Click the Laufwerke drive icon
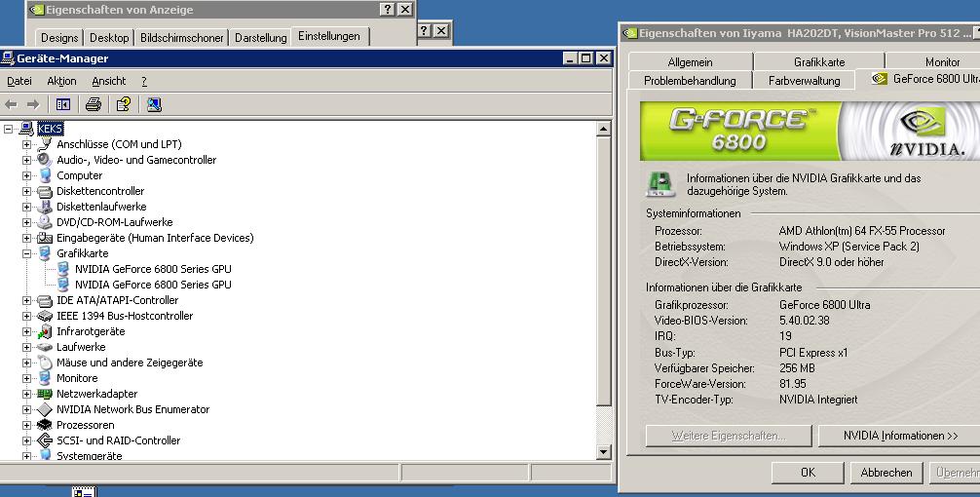The width and height of the screenshot is (980, 497). pos(45,347)
